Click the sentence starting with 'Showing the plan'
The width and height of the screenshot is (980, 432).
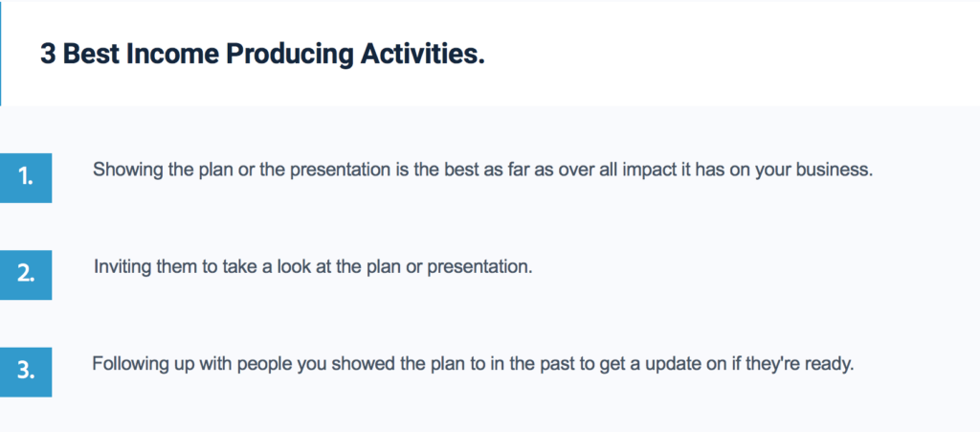point(482,171)
